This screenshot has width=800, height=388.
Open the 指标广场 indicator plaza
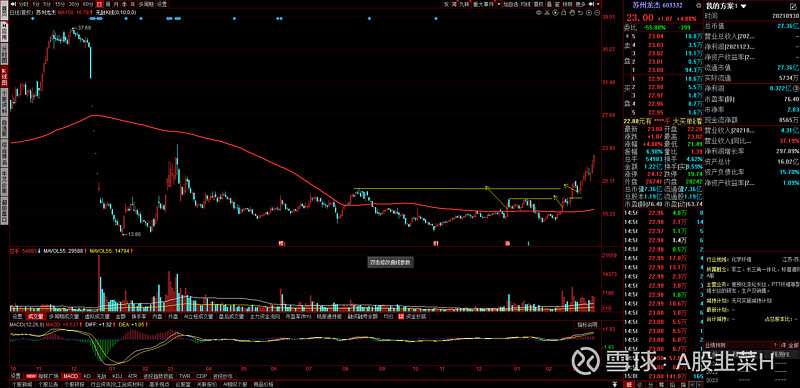click(42, 376)
